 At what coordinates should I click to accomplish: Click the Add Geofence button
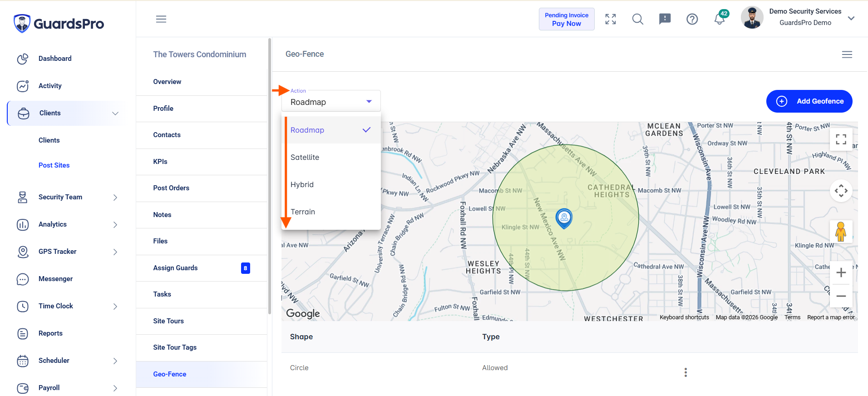click(809, 101)
